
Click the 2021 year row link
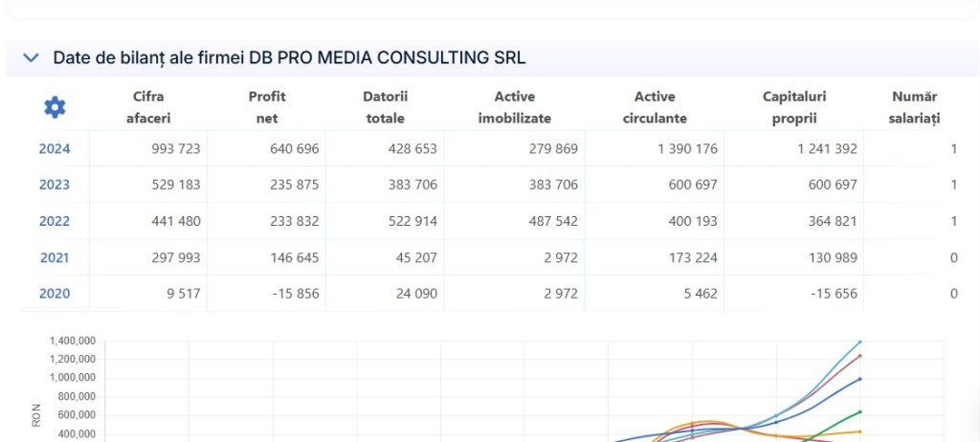pos(55,257)
